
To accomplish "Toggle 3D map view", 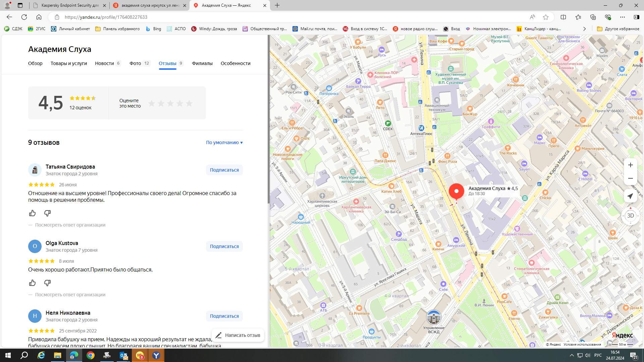I will point(630,216).
